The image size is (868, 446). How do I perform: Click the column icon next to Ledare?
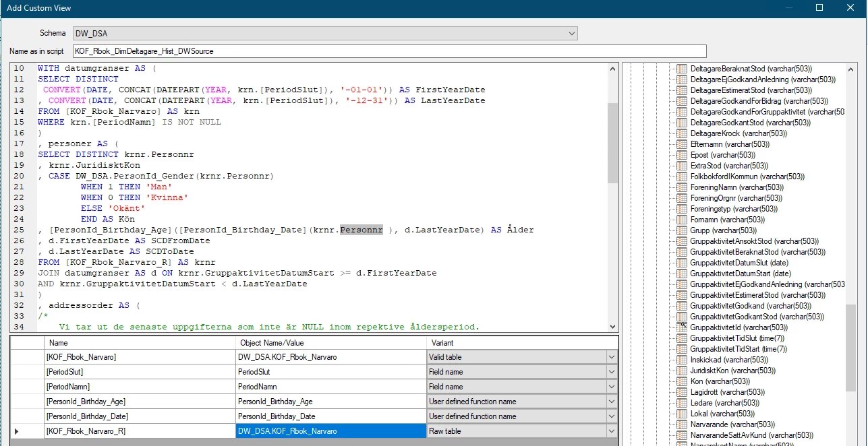pos(682,403)
